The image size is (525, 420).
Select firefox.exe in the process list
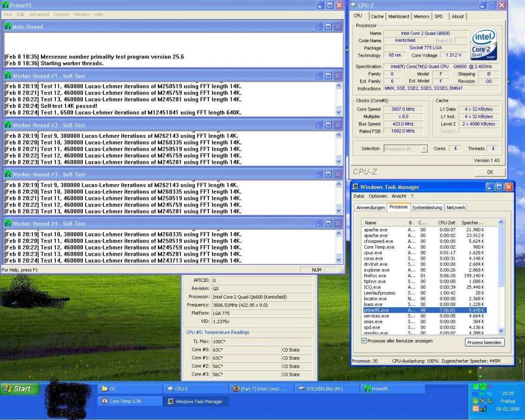[375, 276]
